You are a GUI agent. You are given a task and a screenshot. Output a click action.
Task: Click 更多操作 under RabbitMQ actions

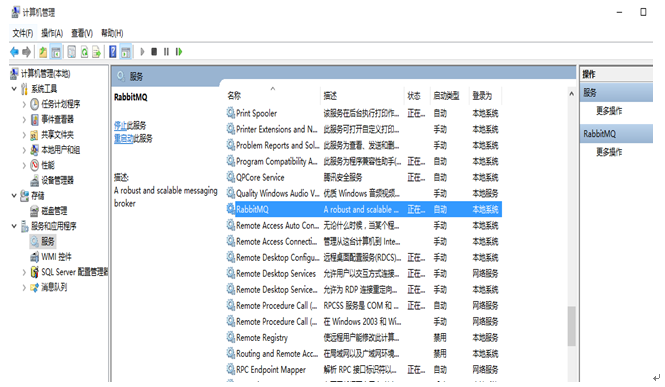[609, 152]
